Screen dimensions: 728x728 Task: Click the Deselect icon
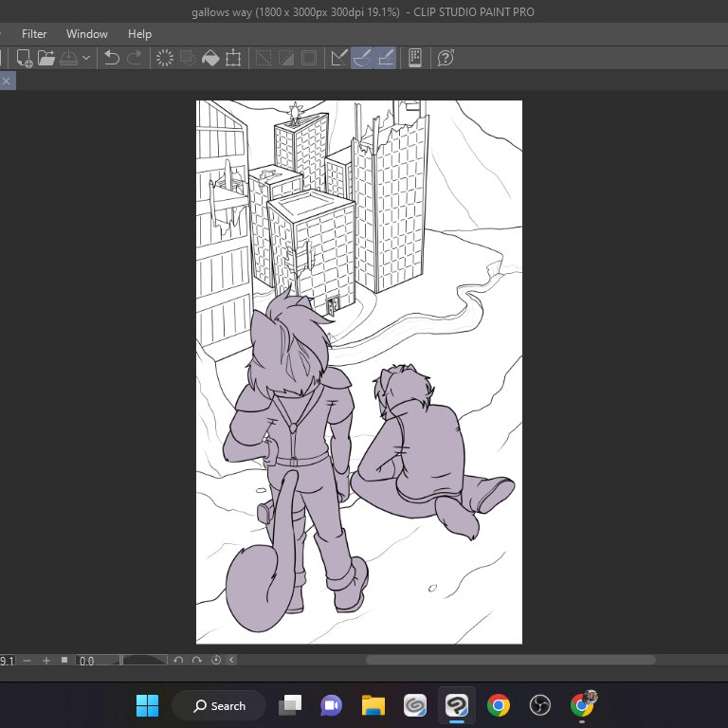coord(264,58)
